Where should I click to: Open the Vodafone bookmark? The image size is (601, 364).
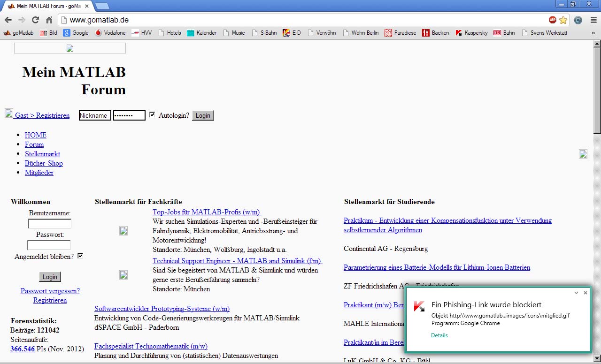(x=110, y=33)
